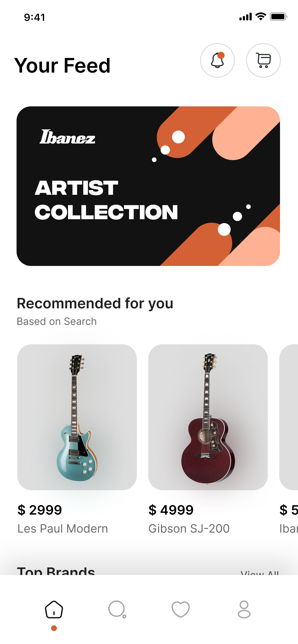Viewport: 298px width, 644px height.
Task: Select the Les Paul Modern product name
Action: click(63, 528)
